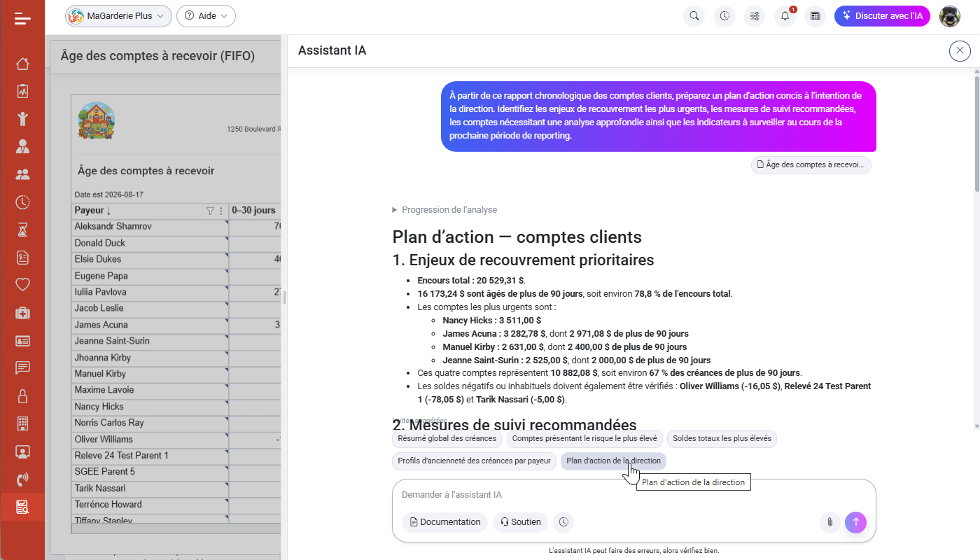980x560 pixels.
Task: Click the 0–30 jours column header
Action: [255, 211]
